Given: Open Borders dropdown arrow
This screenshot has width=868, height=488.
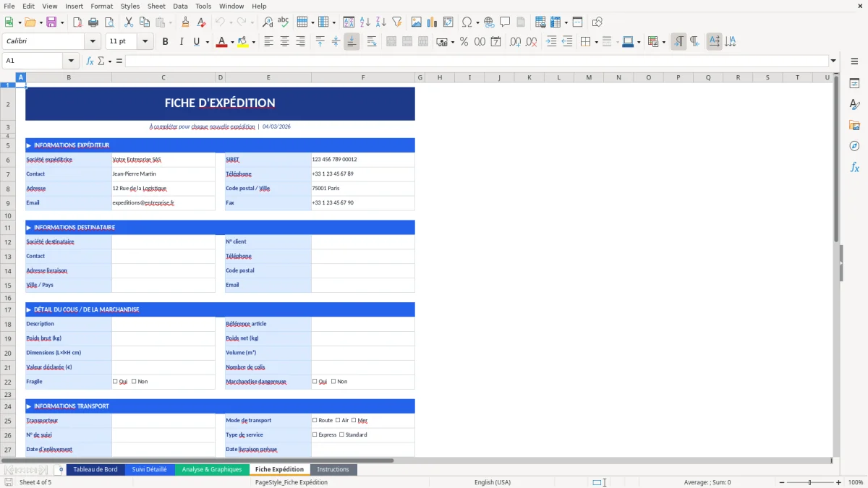Looking at the screenshot, I should point(596,42).
